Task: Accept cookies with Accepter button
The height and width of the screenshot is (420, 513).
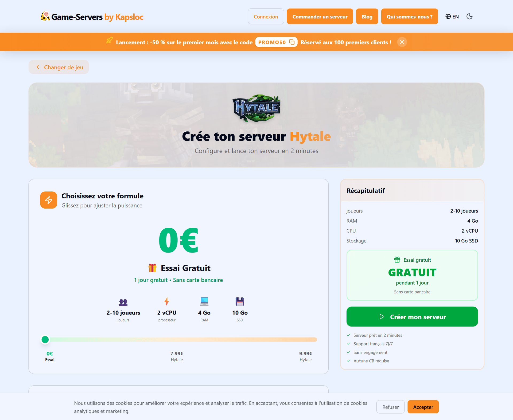Action: [423, 407]
